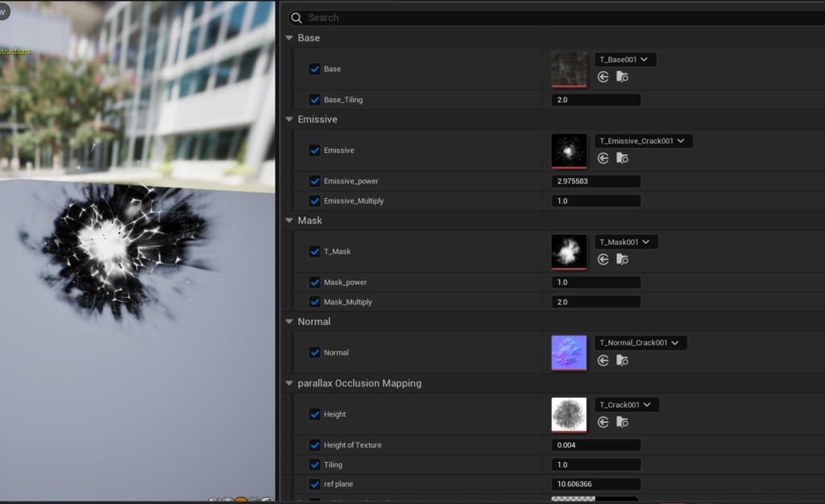This screenshot has height=504, width=825.
Task: Open the T_Base001 texture dropdown
Action: pos(624,59)
